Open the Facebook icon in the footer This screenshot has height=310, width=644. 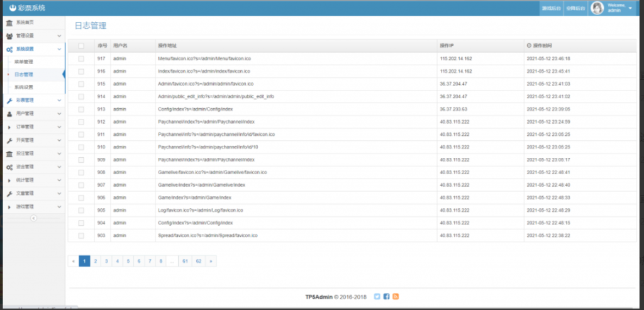387,296
